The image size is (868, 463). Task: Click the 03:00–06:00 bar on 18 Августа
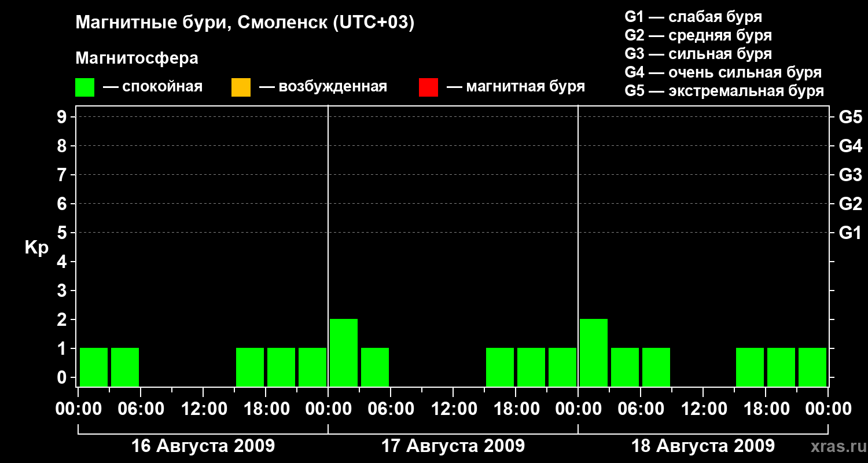click(625, 367)
